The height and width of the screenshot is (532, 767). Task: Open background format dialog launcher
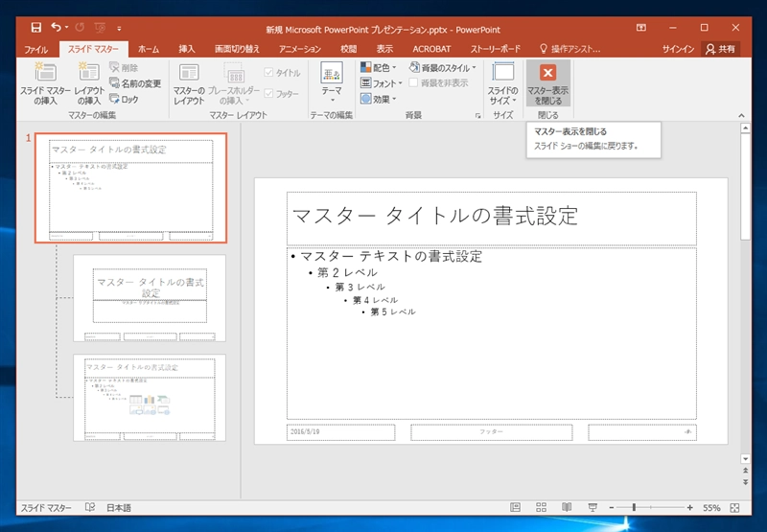click(x=477, y=116)
